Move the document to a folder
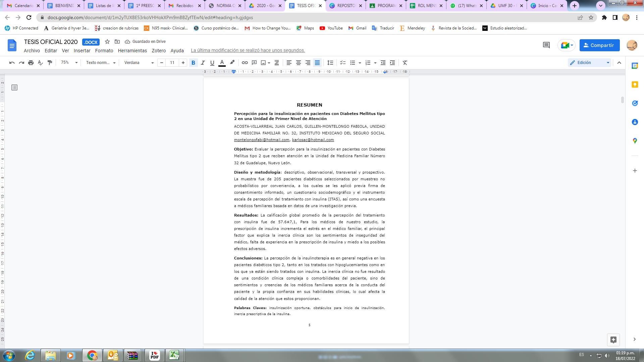Image resolution: width=644 pixels, height=362 pixels. (117, 42)
